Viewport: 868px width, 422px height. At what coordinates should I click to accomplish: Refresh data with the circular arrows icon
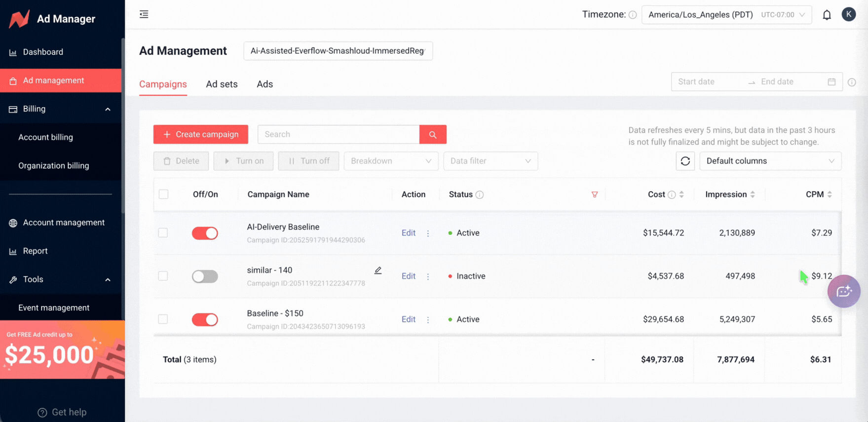point(685,161)
